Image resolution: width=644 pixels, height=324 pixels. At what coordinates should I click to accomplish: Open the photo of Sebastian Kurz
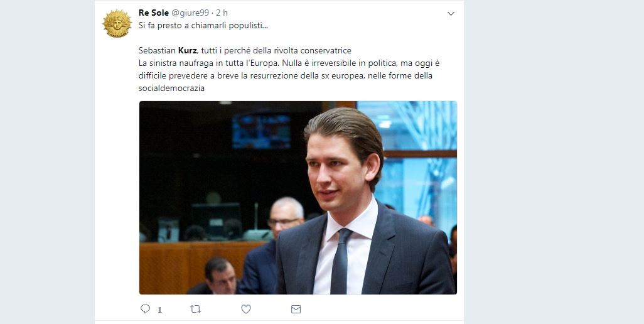298,197
